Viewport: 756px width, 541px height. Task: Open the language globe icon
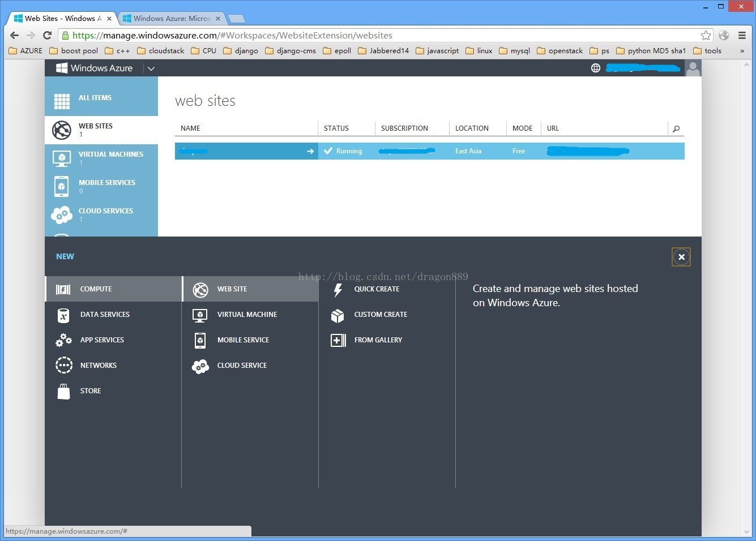[x=596, y=68]
